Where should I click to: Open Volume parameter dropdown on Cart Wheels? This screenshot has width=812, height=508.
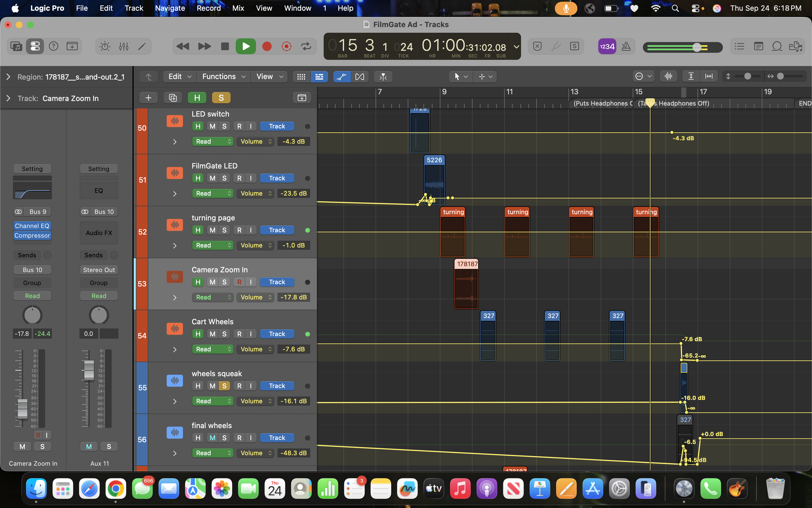click(x=255, y=349)
